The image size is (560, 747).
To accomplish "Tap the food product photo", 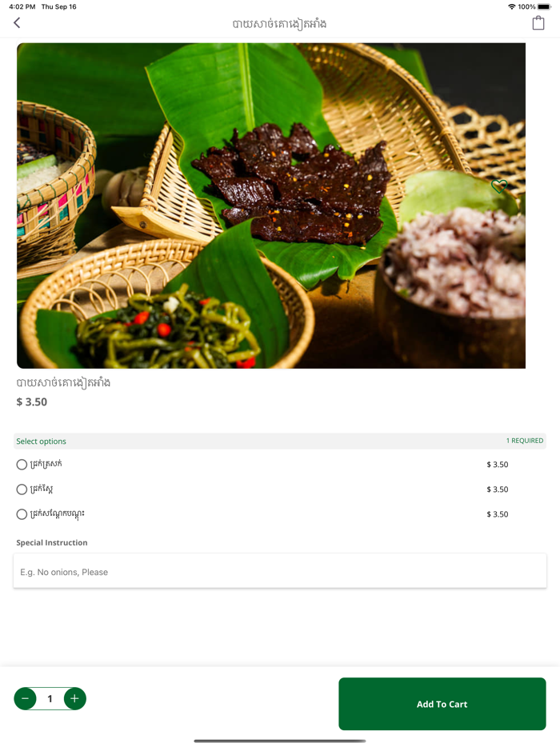I will point(271,206).
